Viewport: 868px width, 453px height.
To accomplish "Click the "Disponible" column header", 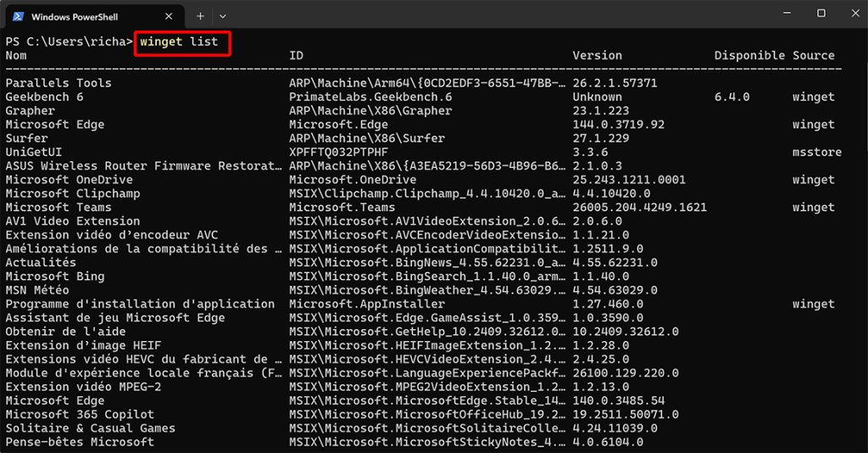I will 749,56.
